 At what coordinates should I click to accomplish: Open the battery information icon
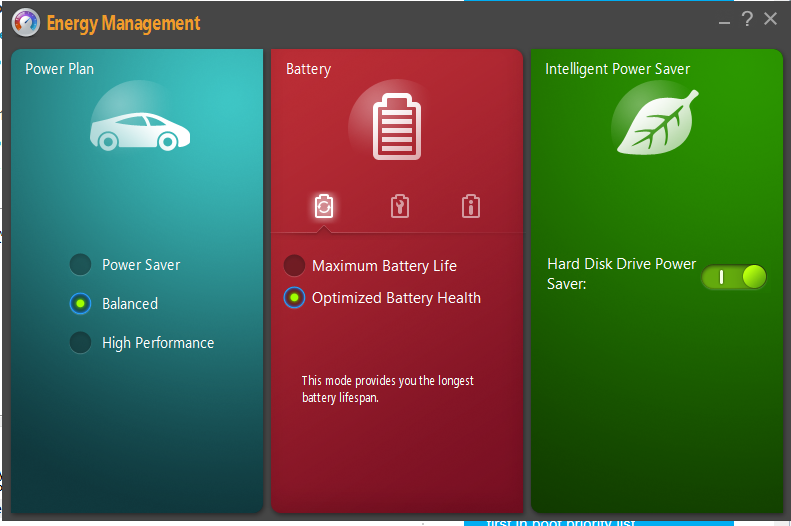[x=471, y=206]
